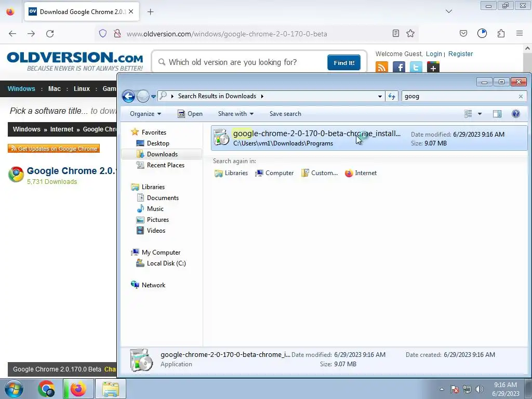Open the Pictures library

click(x=153, y=220)
